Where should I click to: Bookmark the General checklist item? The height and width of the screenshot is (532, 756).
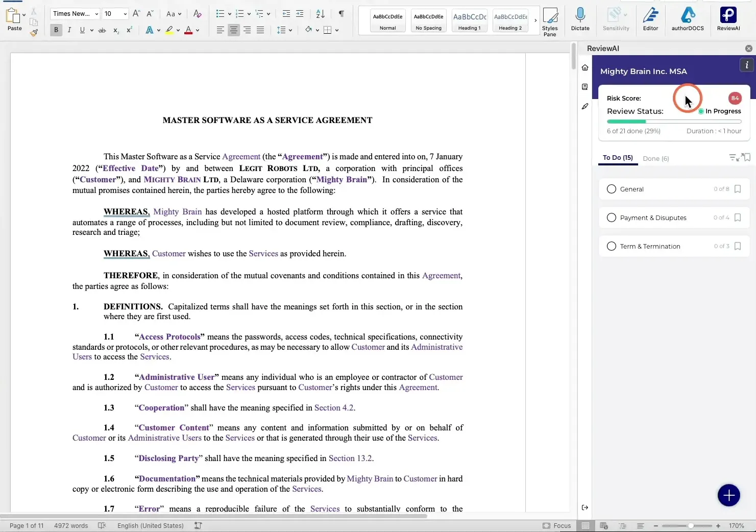[738, 189]
